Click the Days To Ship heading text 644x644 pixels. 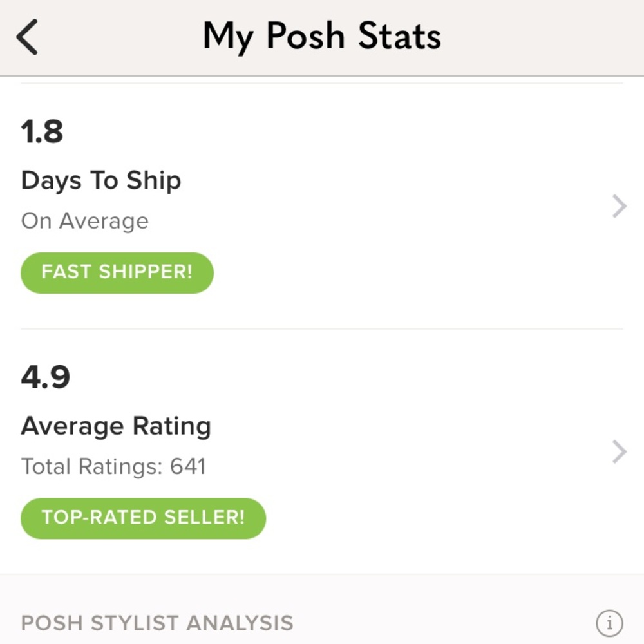(x=101, y=180)
